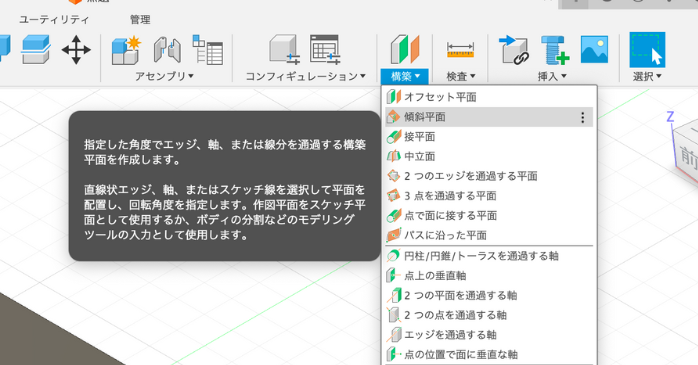Expand the コンフィギュレーション dropdown
Image resolution: width=698 pixels, height=365 pixels.
[305, 76]
